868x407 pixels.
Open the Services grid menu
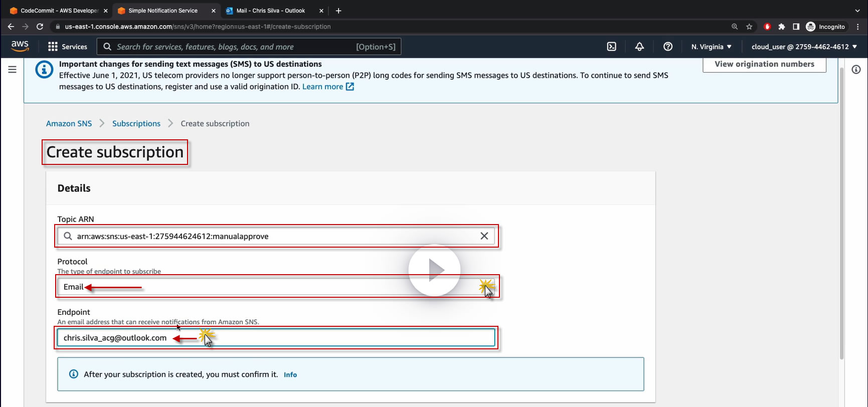click(68, 47)
